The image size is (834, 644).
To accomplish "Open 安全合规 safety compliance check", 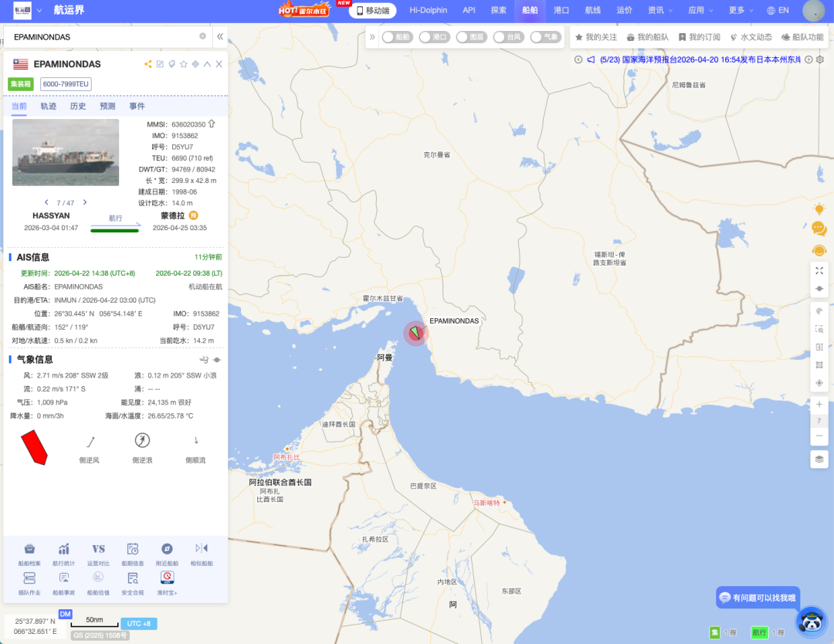I will coord(132,581).
